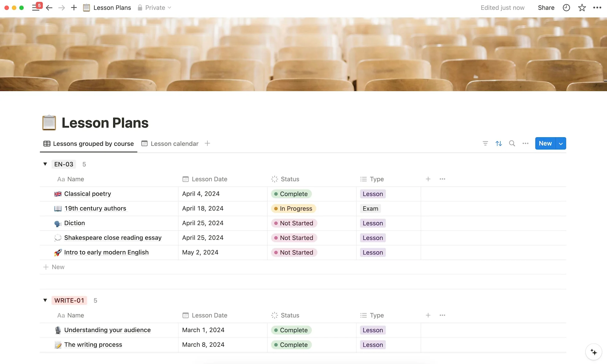The image size is (607, 364).
Task: Open the page options ellipsis top right
Action: pos(598,8)
